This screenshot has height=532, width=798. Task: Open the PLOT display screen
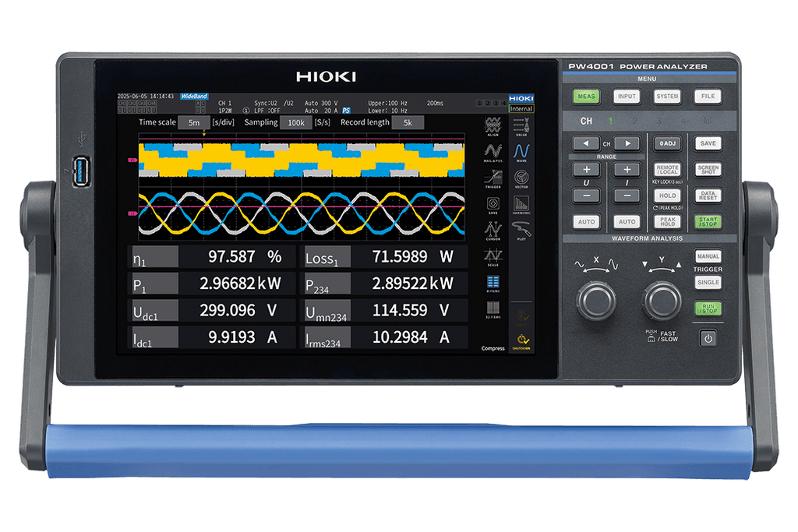click(521, 231)
